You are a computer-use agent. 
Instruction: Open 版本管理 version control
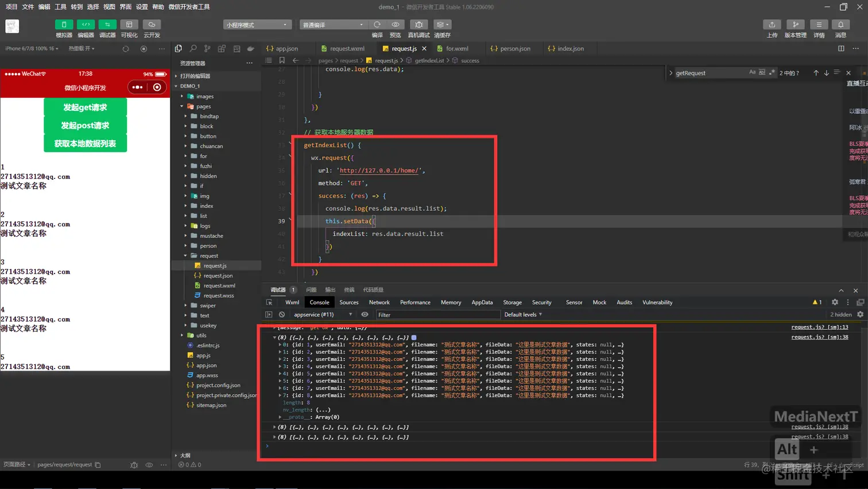796,25
